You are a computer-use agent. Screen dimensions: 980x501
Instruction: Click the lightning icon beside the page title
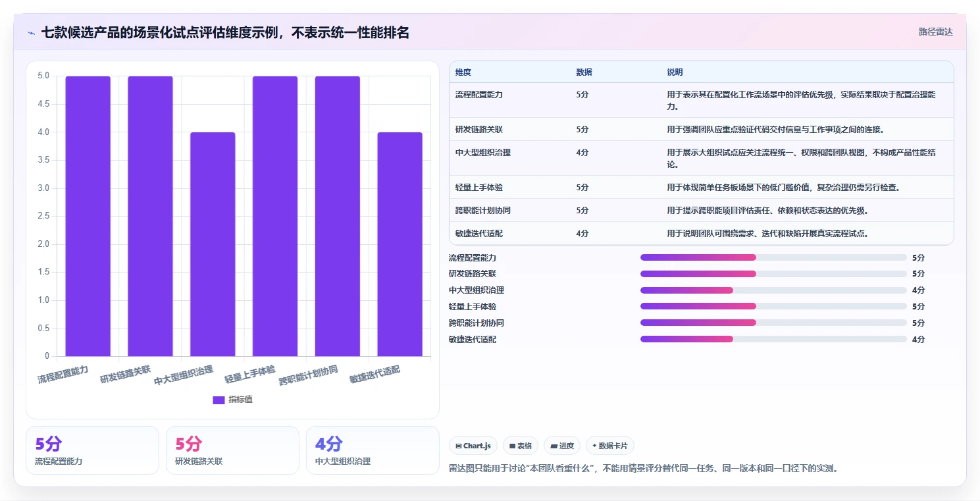click(x=32, y=32)
